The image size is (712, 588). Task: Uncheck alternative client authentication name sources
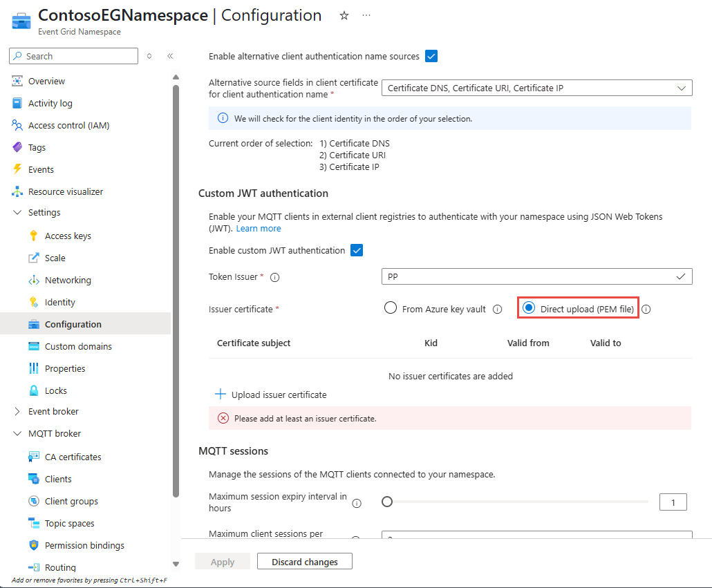pyautogui.click(x=431, y=56)
